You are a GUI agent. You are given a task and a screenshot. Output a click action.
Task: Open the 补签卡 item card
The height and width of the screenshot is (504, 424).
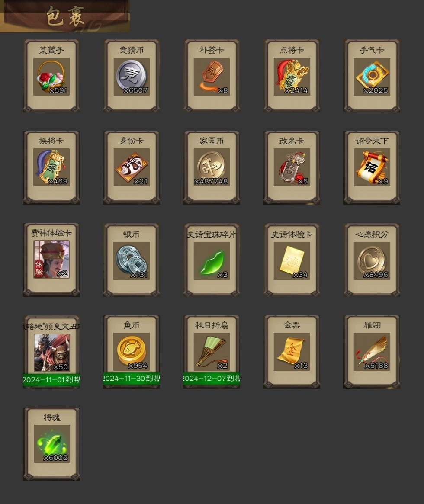click(212, 77)
